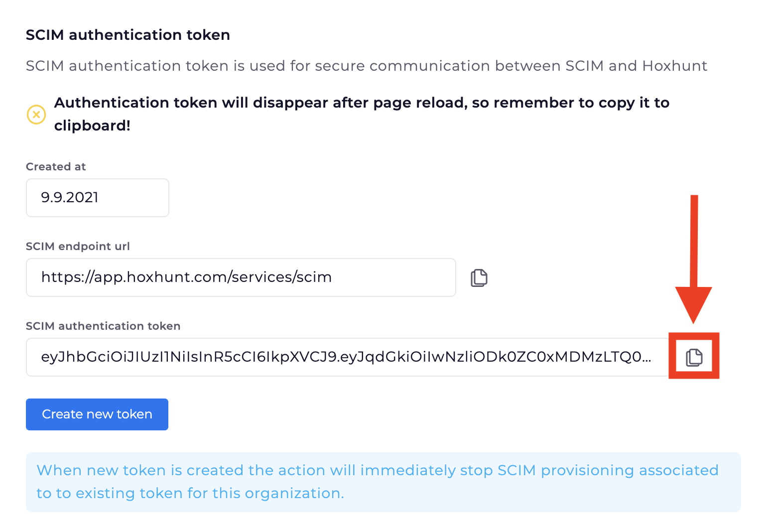Click the bold SCIM authentication token heading

click(128, 35)
